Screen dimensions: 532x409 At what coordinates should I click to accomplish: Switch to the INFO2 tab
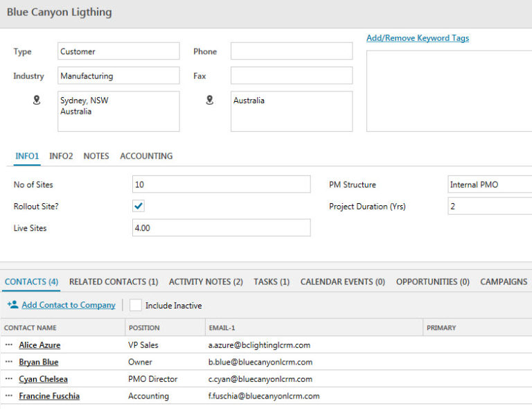point(61,156)
